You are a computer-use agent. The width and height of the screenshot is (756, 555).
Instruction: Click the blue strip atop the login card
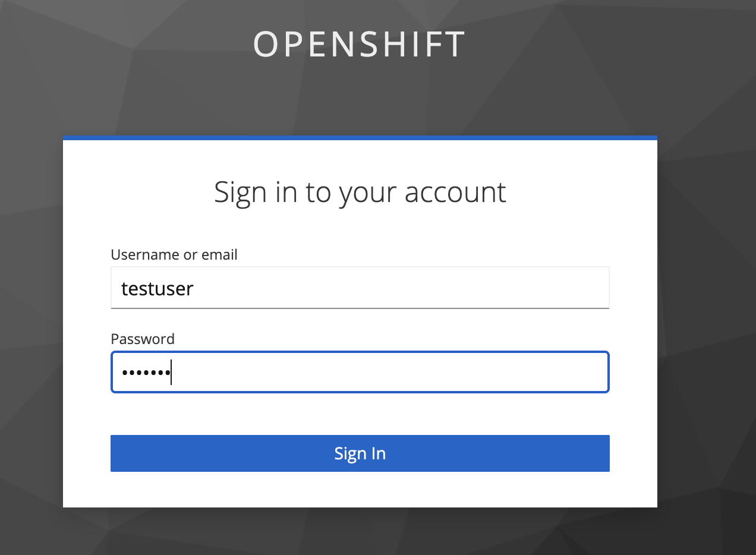click(360, 137)
